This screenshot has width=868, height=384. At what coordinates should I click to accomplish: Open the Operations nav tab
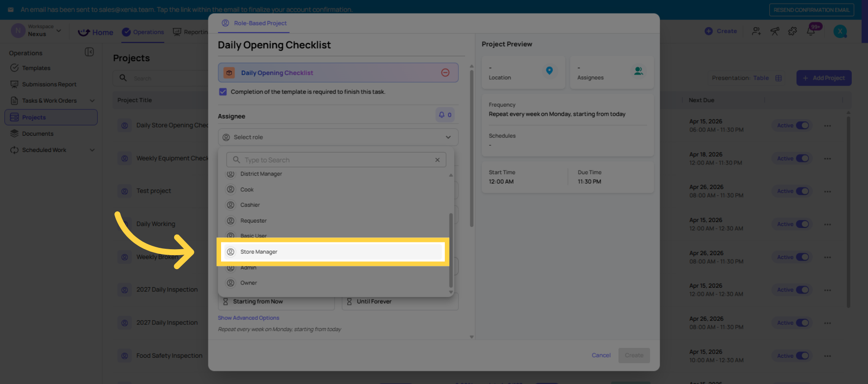(143, 32)
